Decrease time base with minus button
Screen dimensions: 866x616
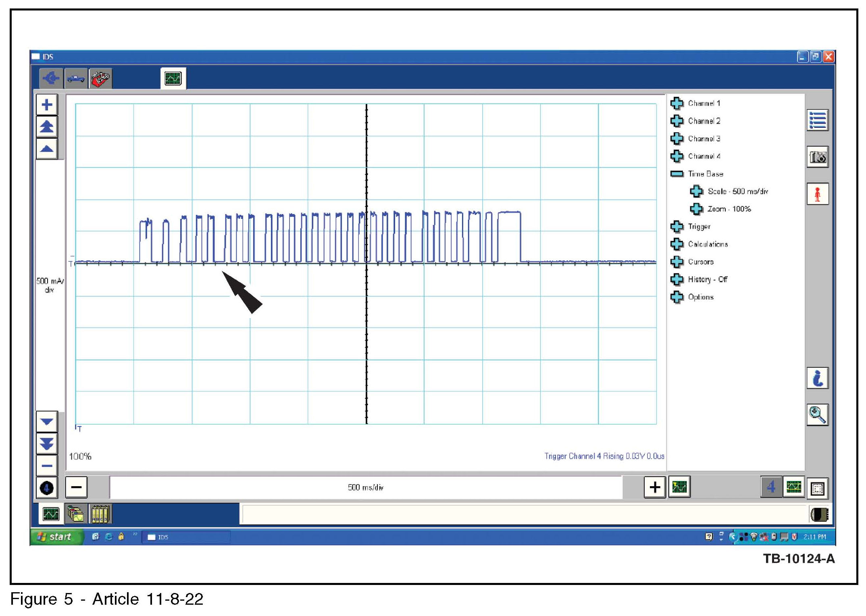click(x=76, y=487)
